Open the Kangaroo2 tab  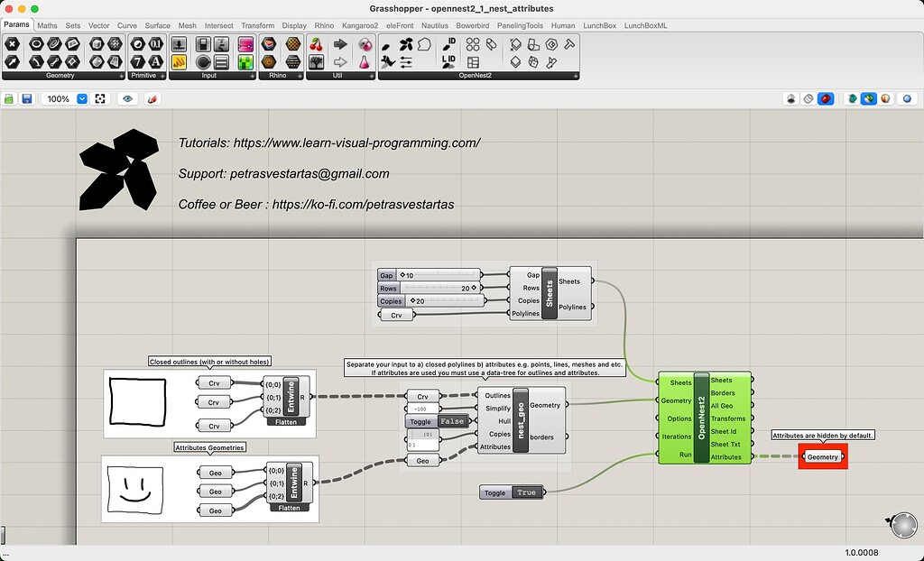coord(360,25)
